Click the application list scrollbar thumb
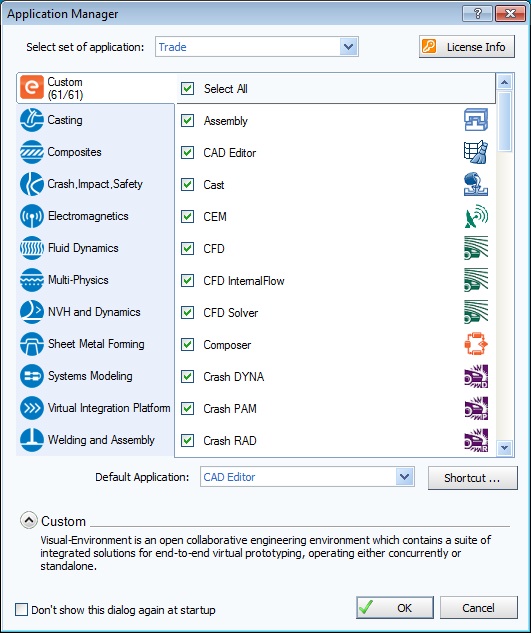The image size is (531, 633). coord(505,122)
